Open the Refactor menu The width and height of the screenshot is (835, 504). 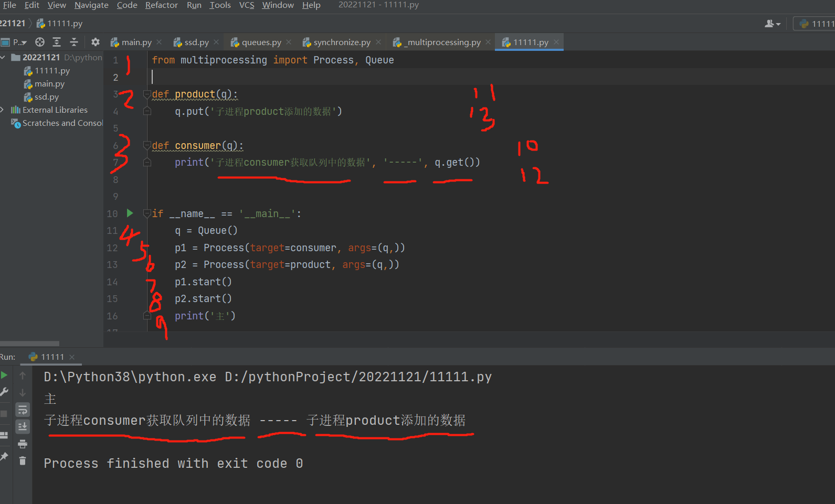162,5
